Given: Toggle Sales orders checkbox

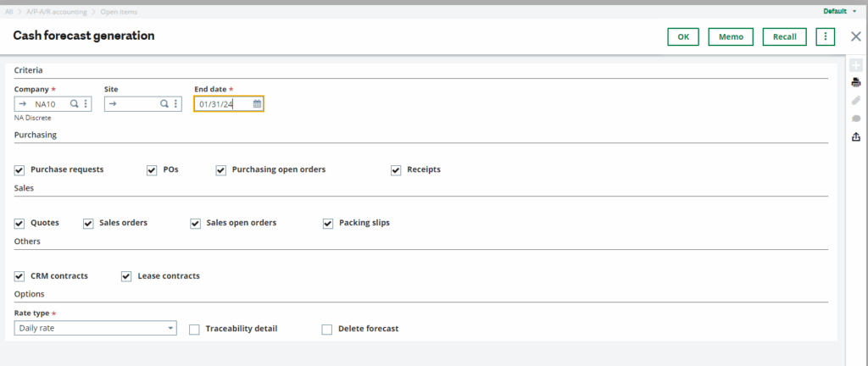Looking at the screenshot, I should pos(88,224).
